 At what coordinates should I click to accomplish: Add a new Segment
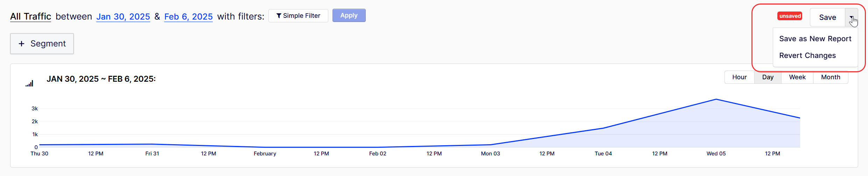42,44
